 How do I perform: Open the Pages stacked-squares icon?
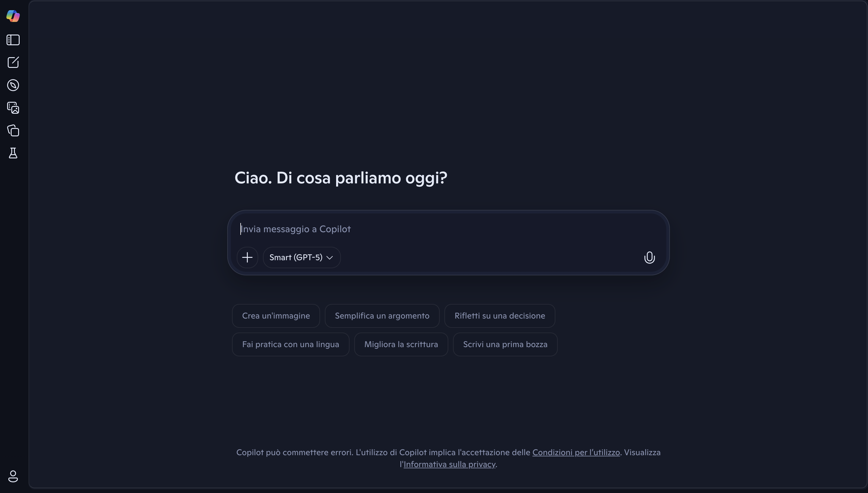pyautogui.click(x=13, y=130)
